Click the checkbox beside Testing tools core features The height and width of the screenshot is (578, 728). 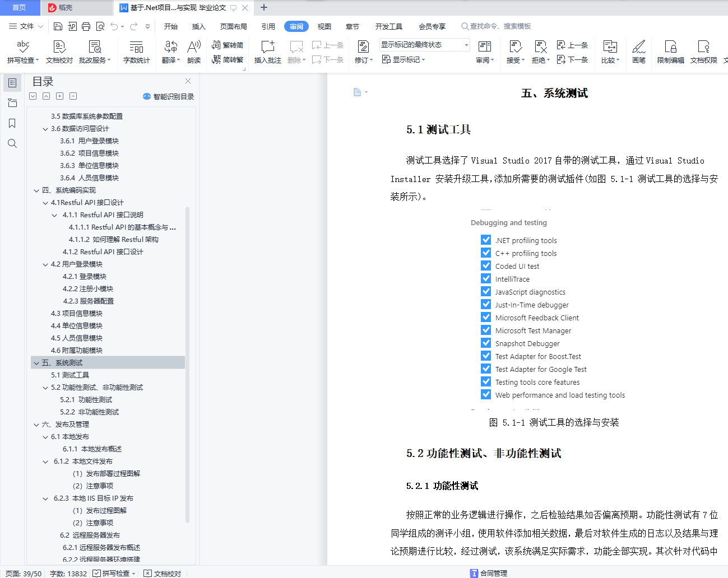click(x=486, y=381)
